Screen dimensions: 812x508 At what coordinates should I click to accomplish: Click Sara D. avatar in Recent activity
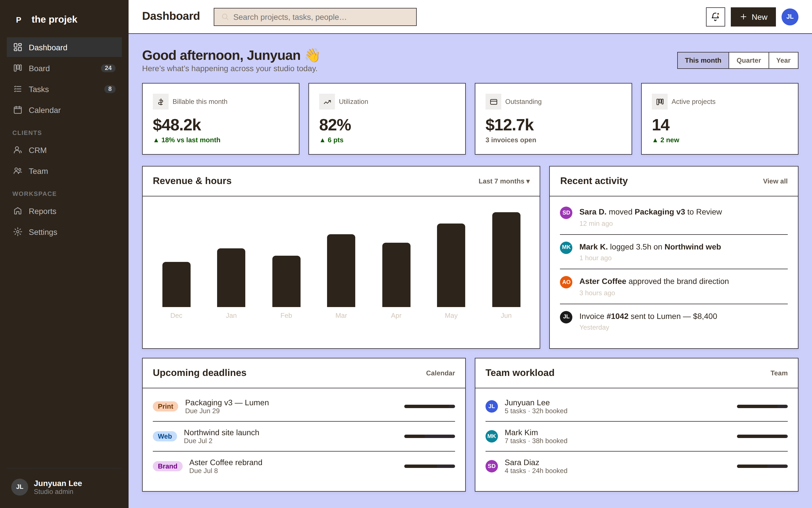tap(566, 213)
